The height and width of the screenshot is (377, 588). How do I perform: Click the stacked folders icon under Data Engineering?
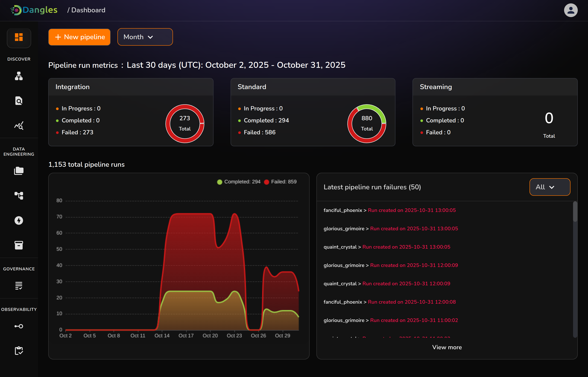(19, 171)
